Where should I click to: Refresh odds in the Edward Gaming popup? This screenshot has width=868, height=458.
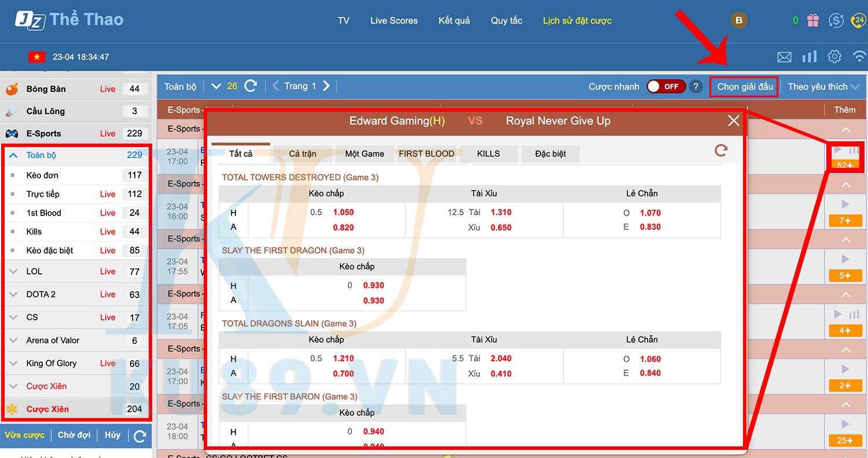pos(721,151)
